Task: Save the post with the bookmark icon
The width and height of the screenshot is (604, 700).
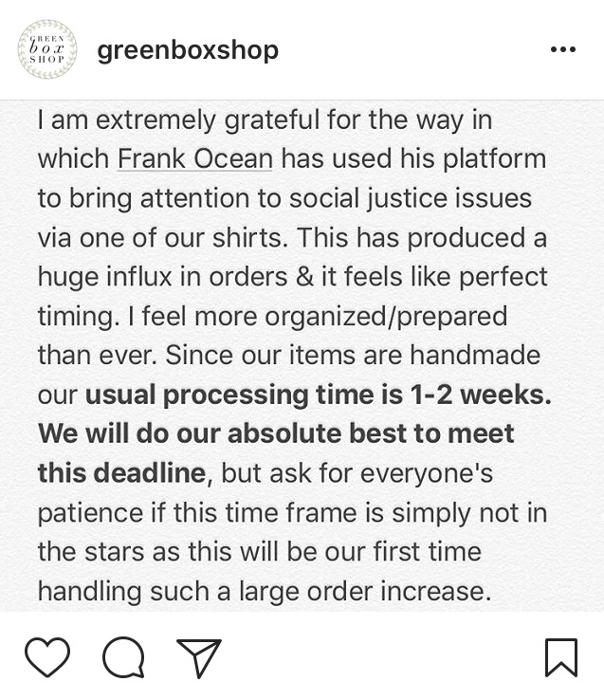Action: click(x=561, y=657)
